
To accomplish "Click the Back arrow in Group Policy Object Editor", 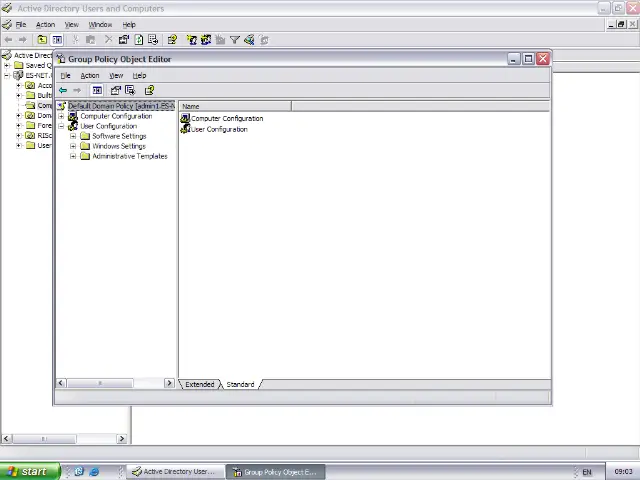I will click(63, 90).
